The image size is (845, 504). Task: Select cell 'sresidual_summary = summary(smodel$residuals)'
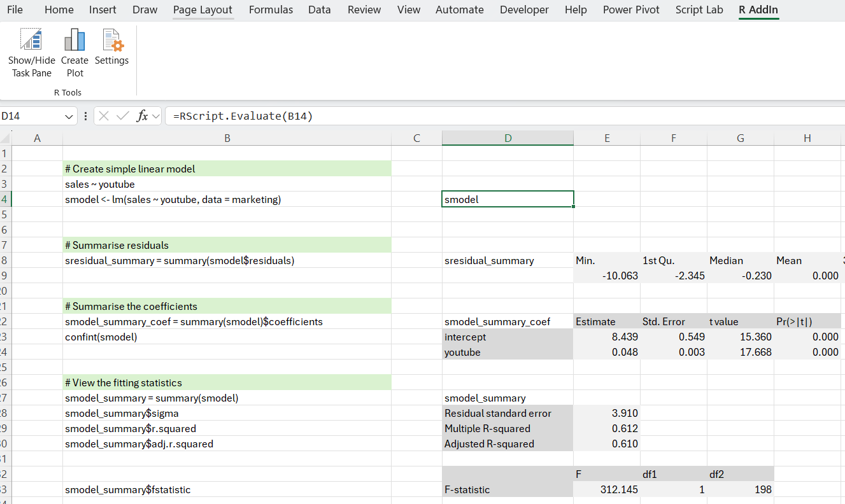(x=227, y=260)
